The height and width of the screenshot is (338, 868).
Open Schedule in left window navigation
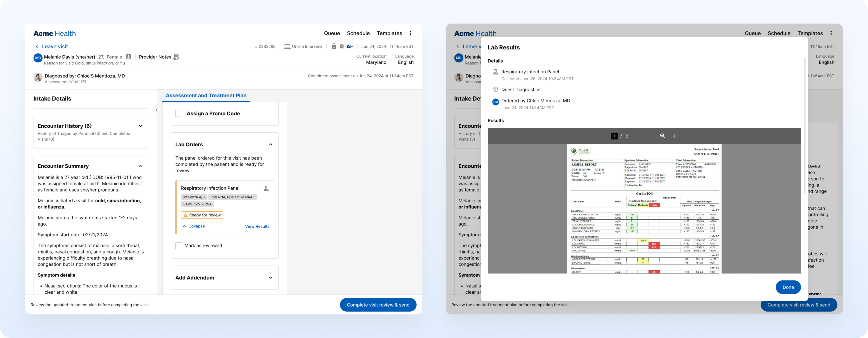[x=358, y=33]
